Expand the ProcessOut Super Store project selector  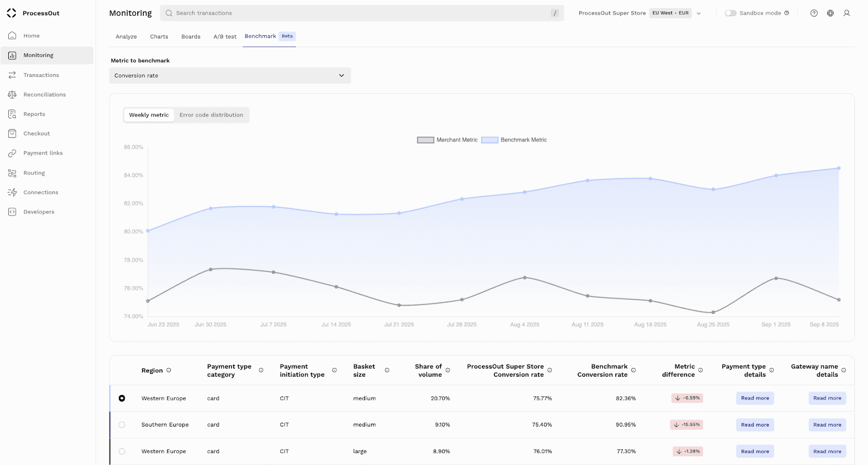tap(698, 14)
